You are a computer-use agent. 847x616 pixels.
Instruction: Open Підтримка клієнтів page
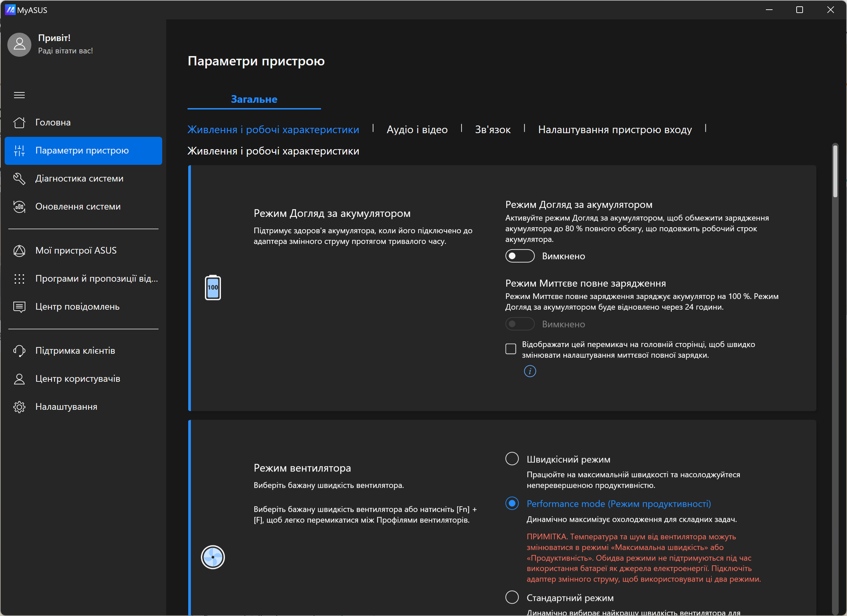coord(83,351)
